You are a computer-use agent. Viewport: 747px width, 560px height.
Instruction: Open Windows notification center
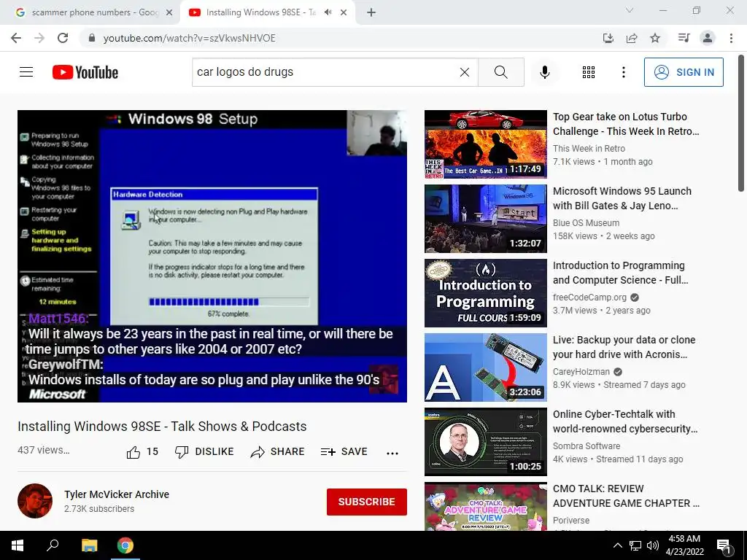point(724,545)
